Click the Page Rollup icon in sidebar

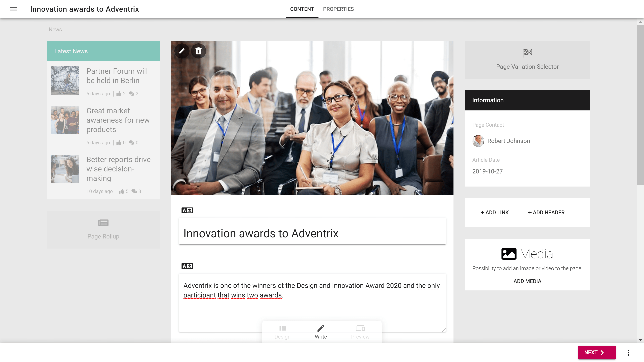click(103, 222)
